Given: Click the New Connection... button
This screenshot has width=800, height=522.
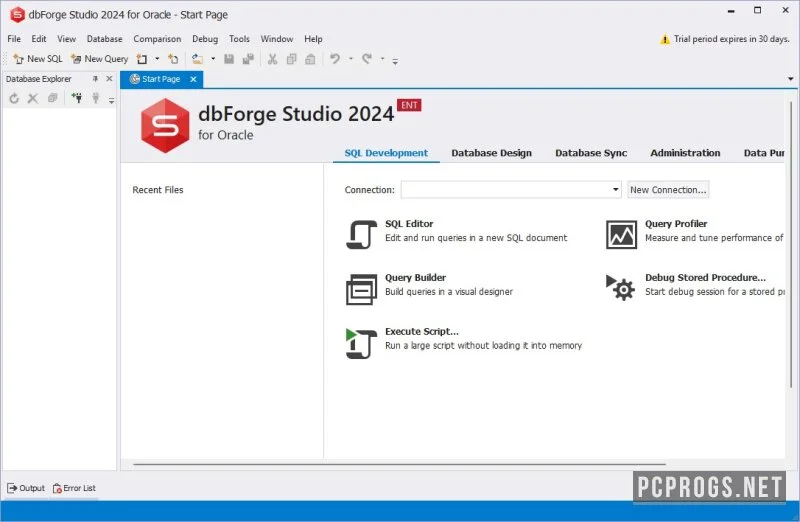Looking at the screenshot, I should pyautogui.click(x=668, y=190).
